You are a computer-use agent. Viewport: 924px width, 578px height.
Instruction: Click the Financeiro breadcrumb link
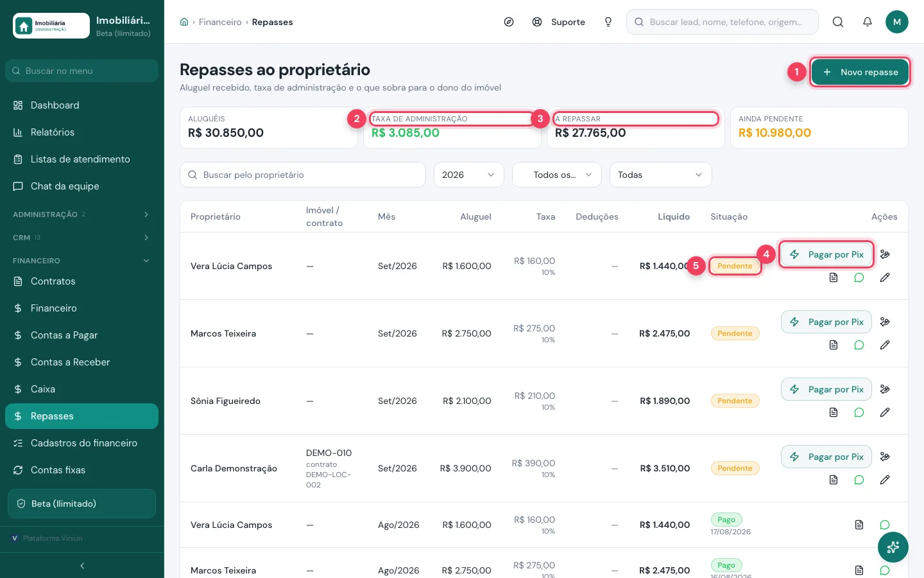[x=220, y=22]
